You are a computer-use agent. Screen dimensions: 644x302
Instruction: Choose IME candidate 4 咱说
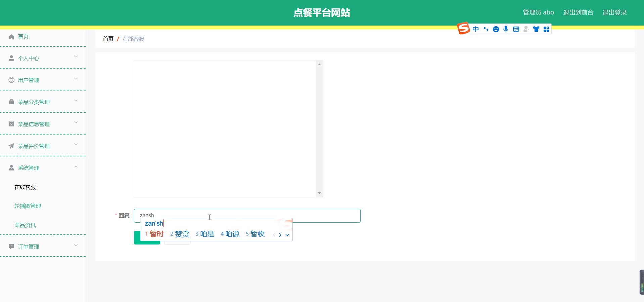[x=230, y=234]
